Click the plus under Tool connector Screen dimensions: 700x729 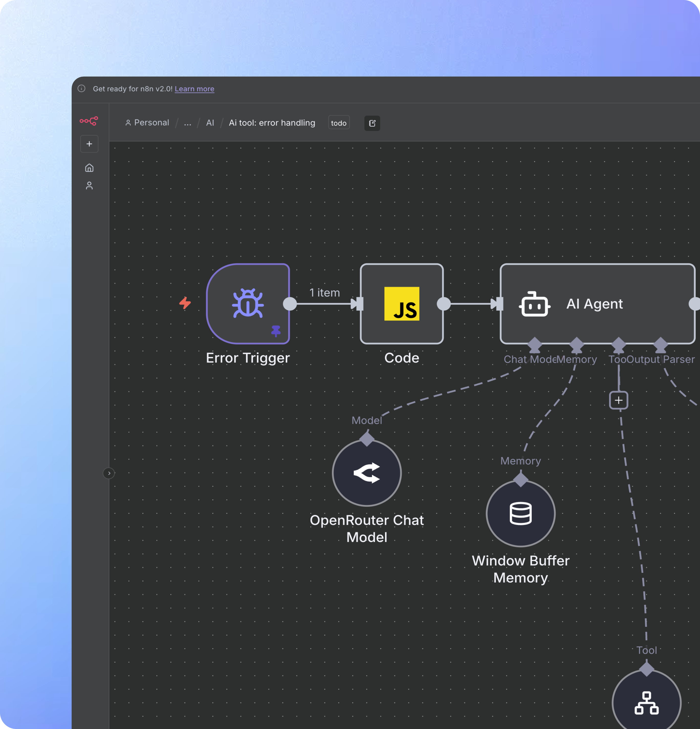[x=619, y=400]
